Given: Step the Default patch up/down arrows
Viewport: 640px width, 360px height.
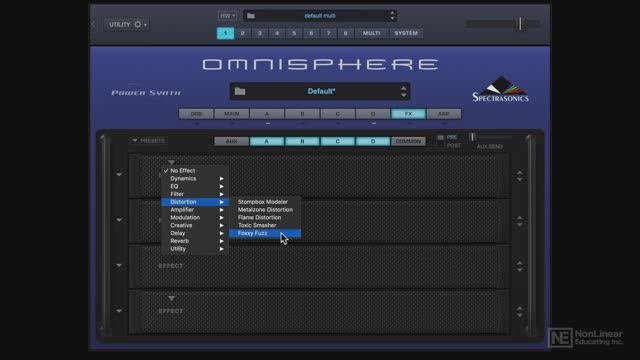Looking at the screenshot, I should [x=404, y=91].
